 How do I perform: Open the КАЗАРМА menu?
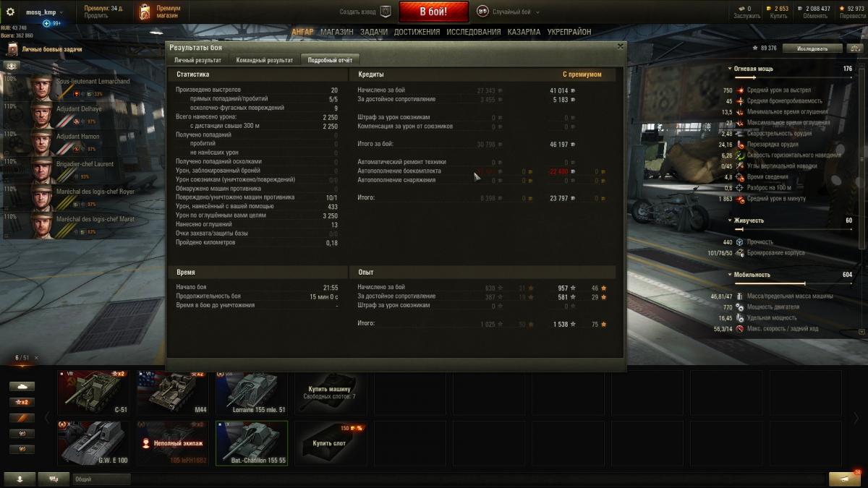tap(524, 32)
